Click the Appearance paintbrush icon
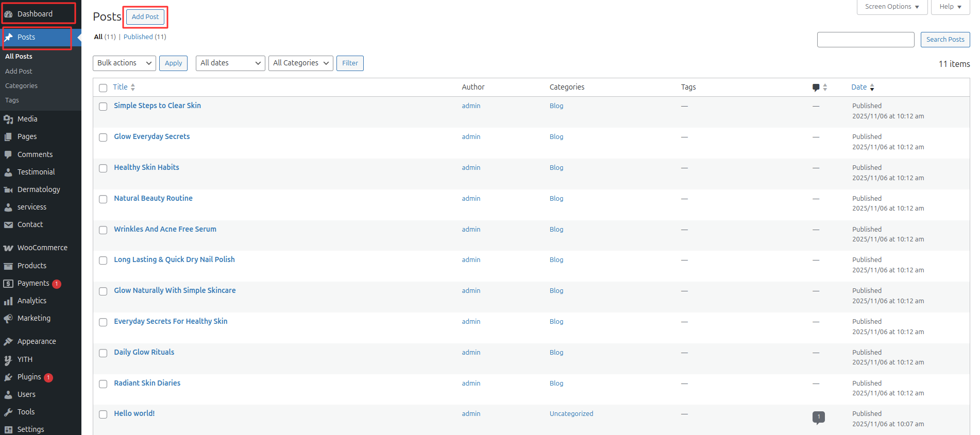This screenshot has height=435, width=980. coord(8,341)
